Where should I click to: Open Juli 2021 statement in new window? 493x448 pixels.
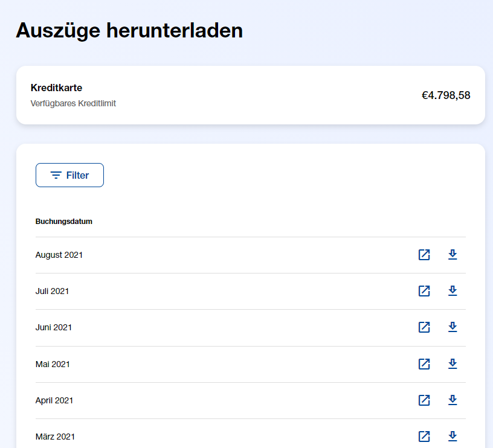click(424, 291)
